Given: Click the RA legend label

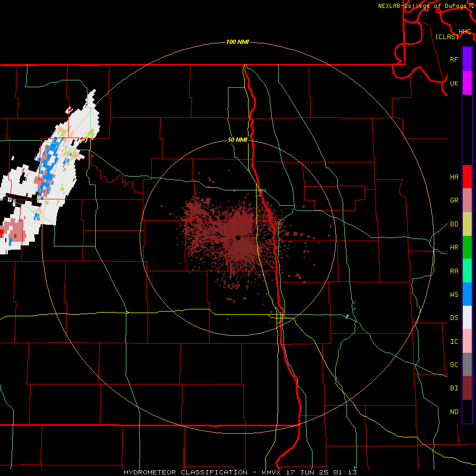Looking at the screenshot, I should 454,271.
